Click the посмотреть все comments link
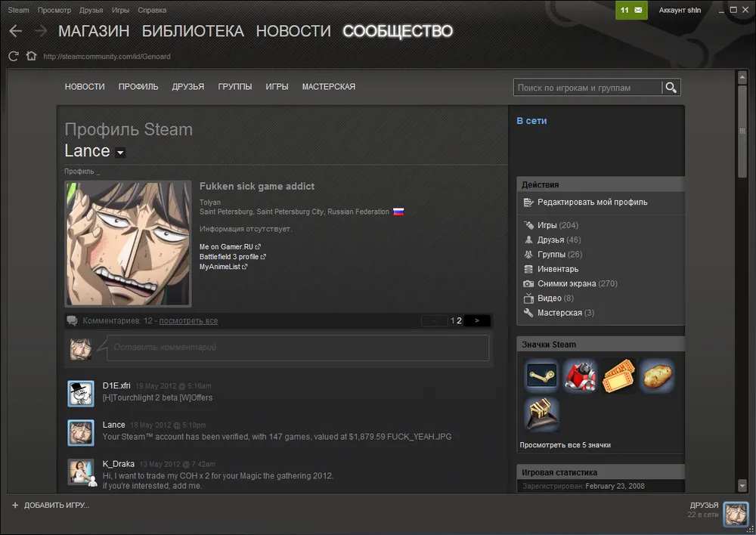756x535 pixels. 188,321
